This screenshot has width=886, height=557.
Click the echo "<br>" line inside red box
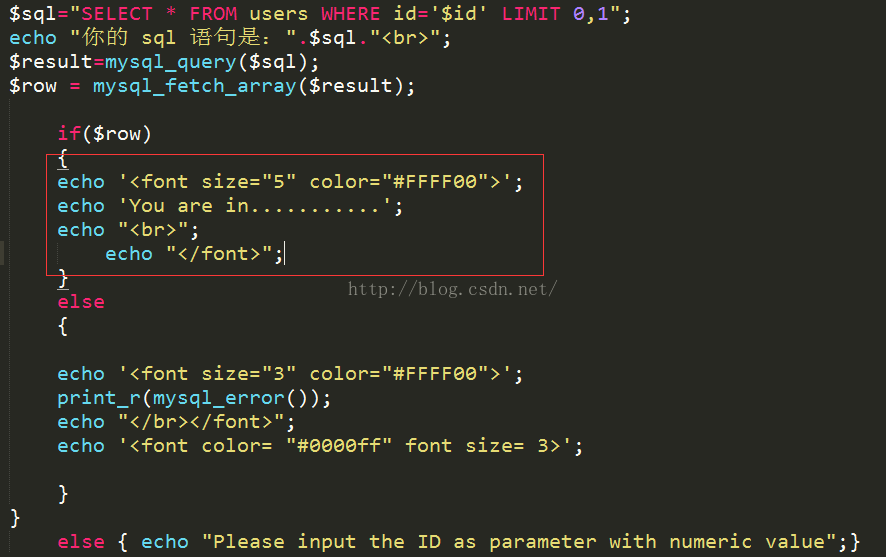(x=128, y=230)
